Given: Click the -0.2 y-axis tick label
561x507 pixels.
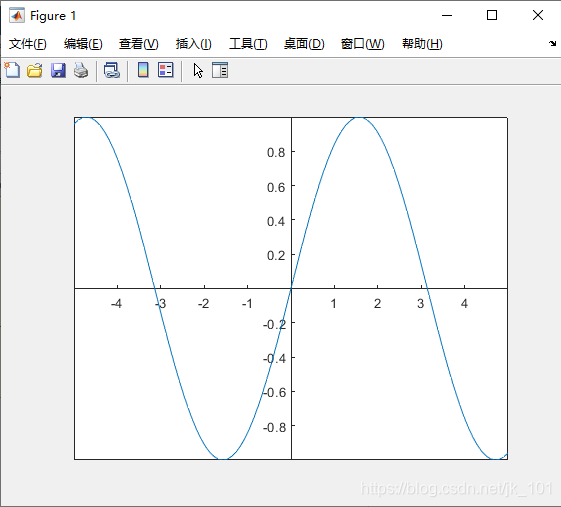Looking at the screenshot, I should pyautogui.click(x=274, y=325).
